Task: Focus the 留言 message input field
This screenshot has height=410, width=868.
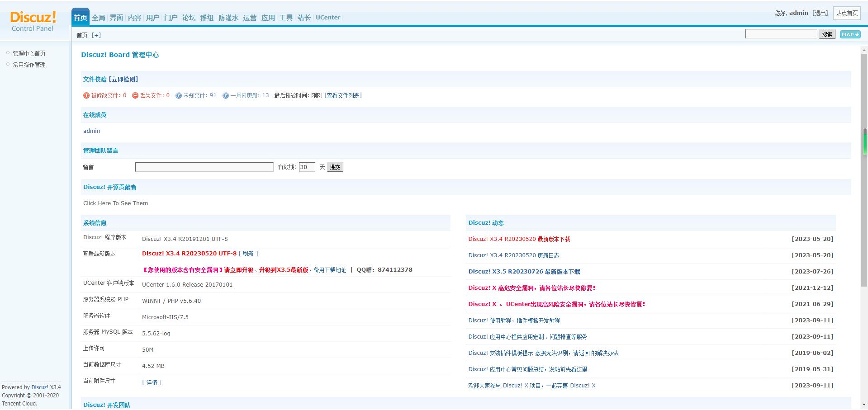Action: [204, 167]
